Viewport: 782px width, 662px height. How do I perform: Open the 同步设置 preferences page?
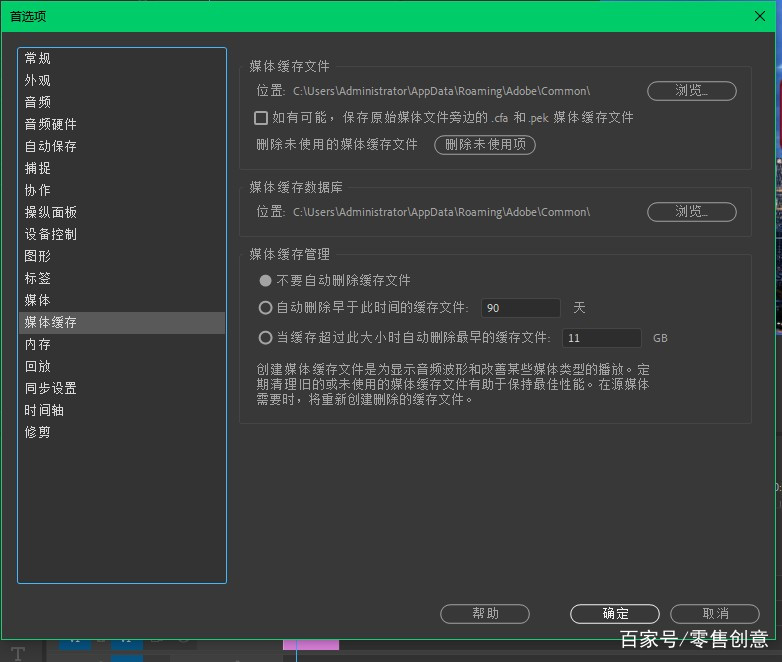[x=122, y=388]
